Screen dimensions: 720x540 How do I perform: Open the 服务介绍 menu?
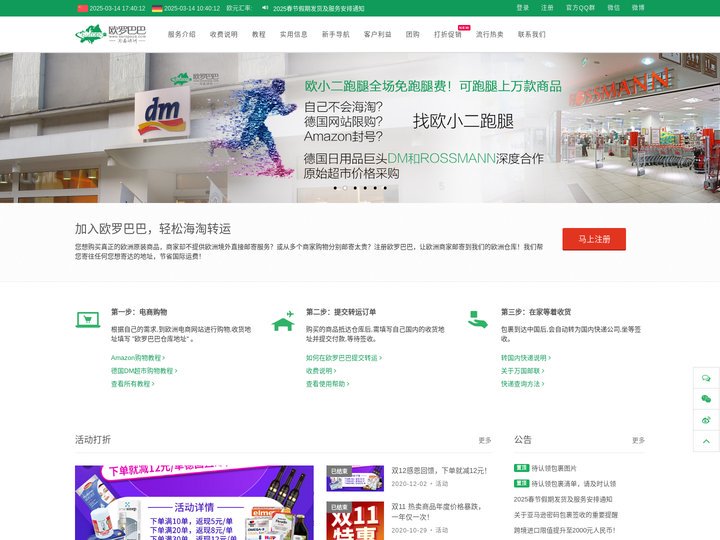[x=181, y=34]
